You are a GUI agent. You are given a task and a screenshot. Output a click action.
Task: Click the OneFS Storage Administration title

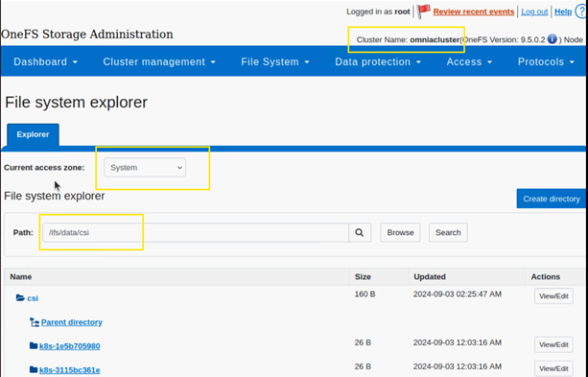87,35
